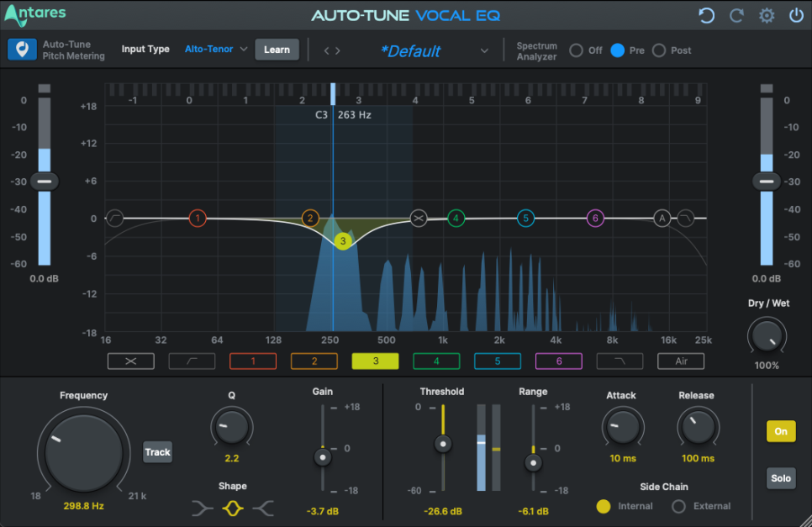The height and width of the screenshot is (527, 812).
Task: Select band 2 node on EQ curve
Action: tap(310, 218)
